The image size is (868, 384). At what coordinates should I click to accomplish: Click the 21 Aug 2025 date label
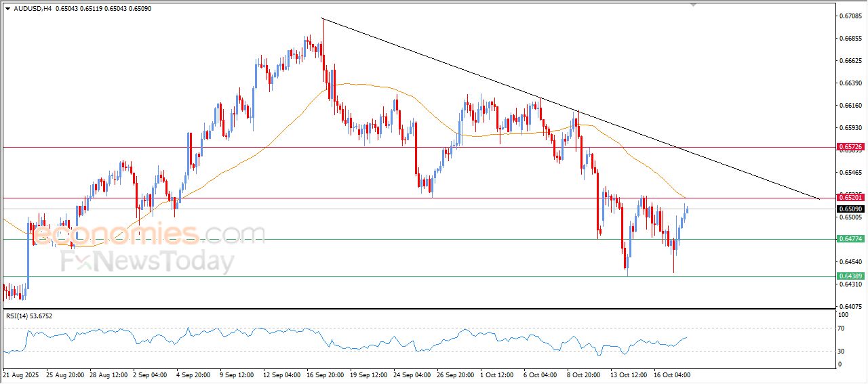22,375
